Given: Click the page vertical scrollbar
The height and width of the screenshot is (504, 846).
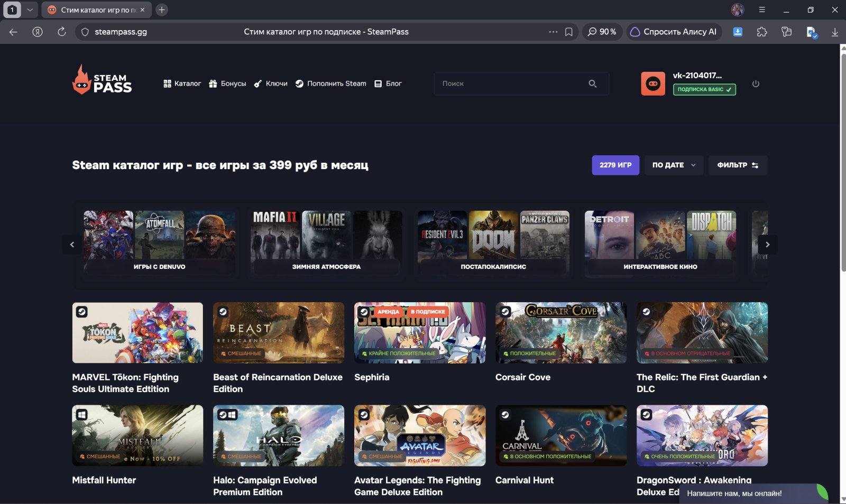Looking at the screenshot, I should click(x=843, y=163).
